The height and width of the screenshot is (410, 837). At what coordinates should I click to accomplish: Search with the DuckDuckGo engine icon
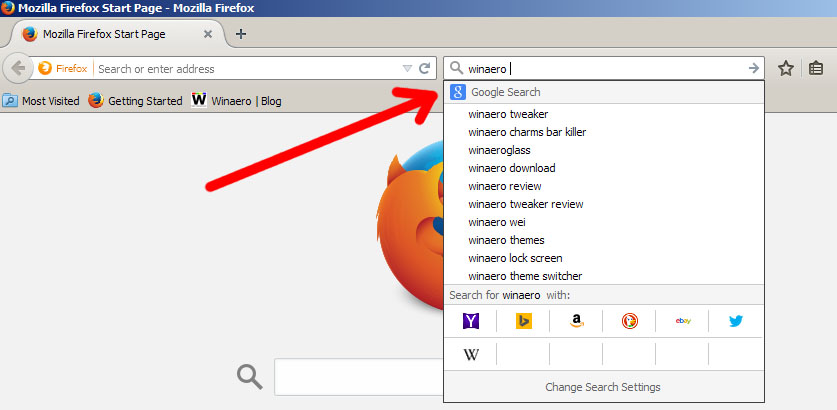tap(630, 321)
